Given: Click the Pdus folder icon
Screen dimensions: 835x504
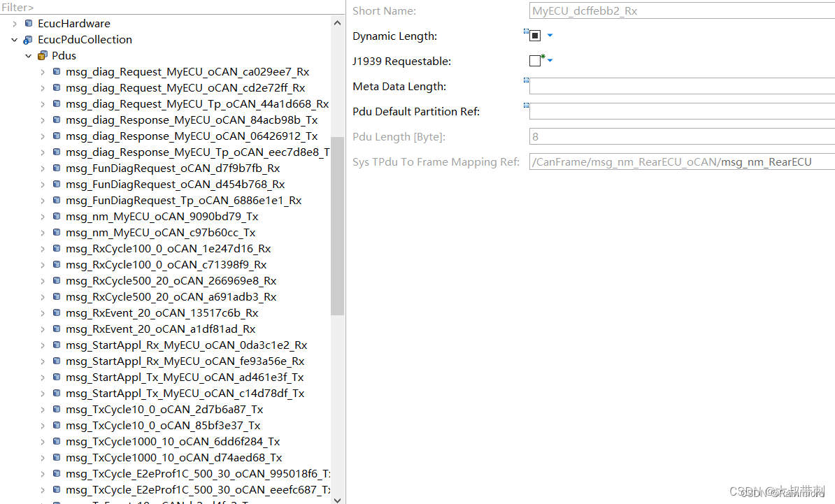Looking at the screenshot, I should click(x=43, y=55).
